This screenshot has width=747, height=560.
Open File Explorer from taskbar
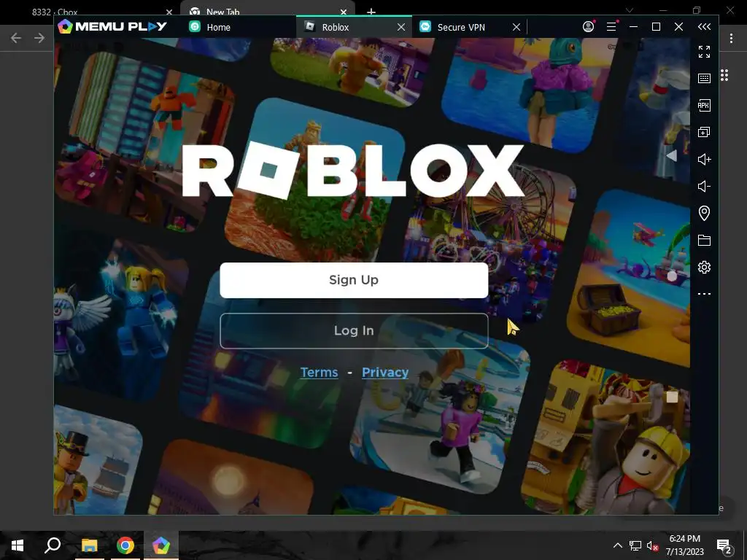coord(89,545)
